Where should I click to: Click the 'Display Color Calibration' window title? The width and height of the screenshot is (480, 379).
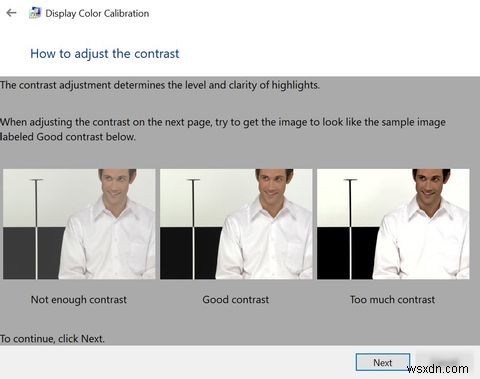[x=97, y=13]
